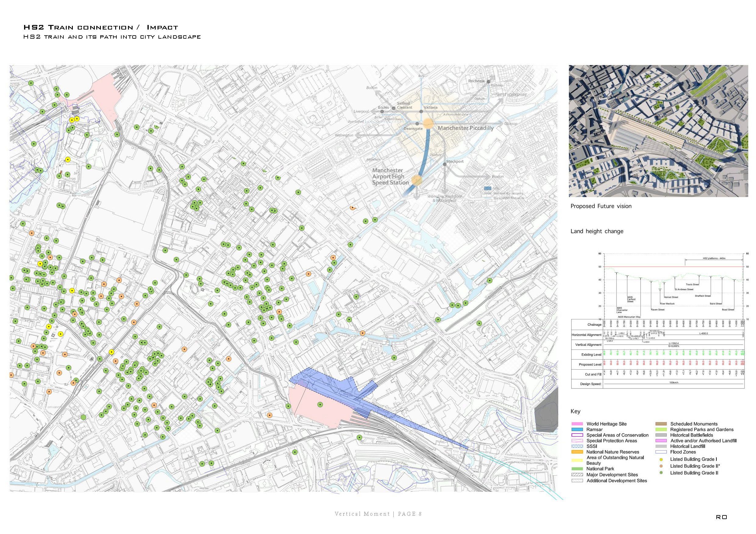756x534 pixels.
Task: Click the 'Key' heading
Action: 576,411
